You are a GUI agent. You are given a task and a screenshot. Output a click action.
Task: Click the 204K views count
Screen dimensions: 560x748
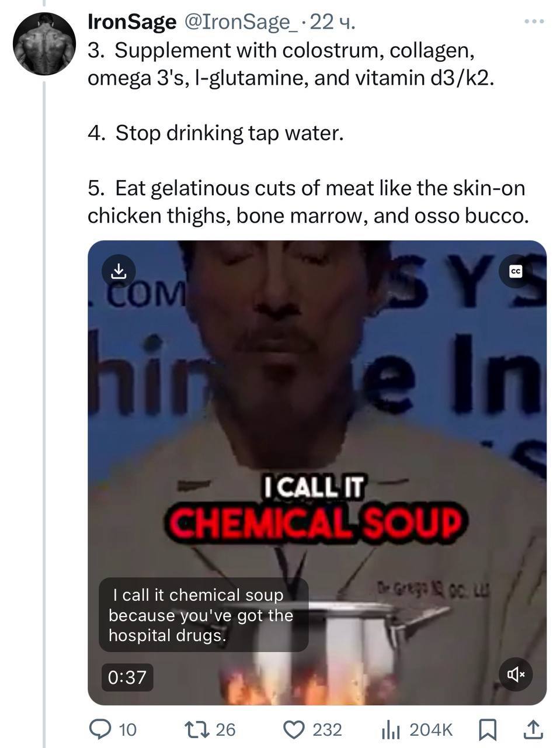click(x=431, y=729)
